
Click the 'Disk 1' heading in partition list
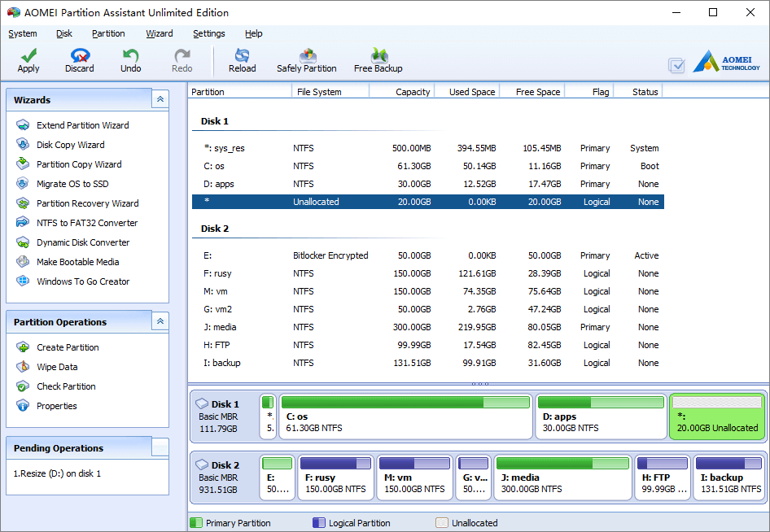[215, 121]
